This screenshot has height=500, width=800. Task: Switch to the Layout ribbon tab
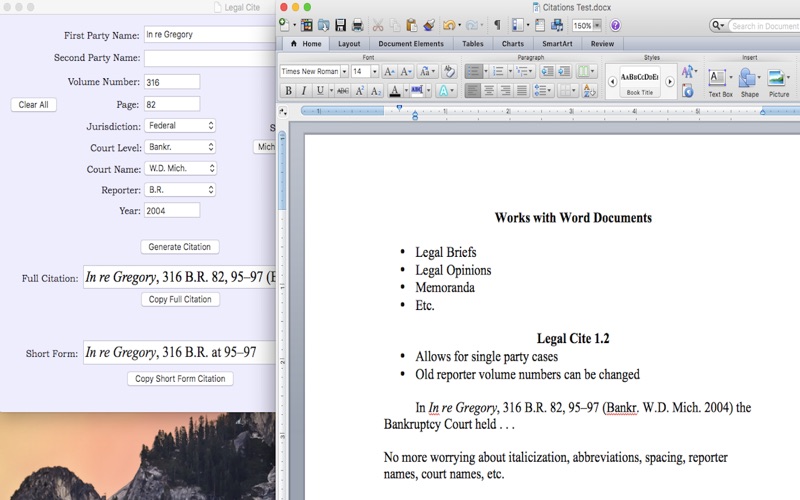[x=349, y=44]
